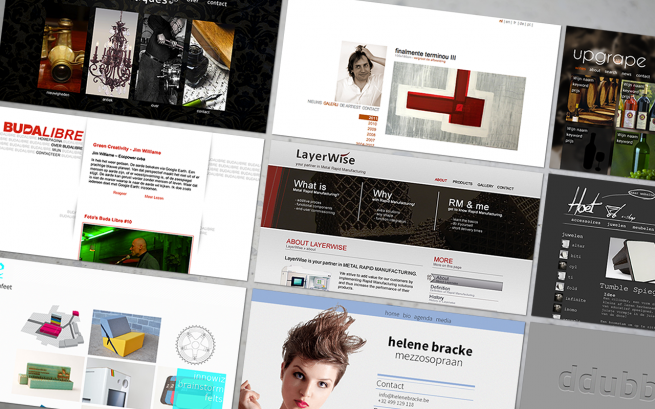Click the gear sketch icon thumbnail
Image resolution: width=655 pixels, height=409 pixels.
(x=196, y=342)
